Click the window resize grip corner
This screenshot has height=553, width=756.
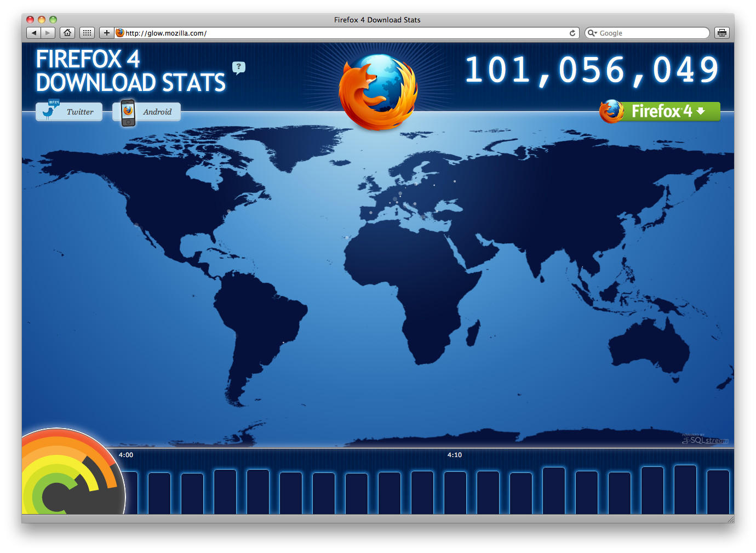pos(730,519)
